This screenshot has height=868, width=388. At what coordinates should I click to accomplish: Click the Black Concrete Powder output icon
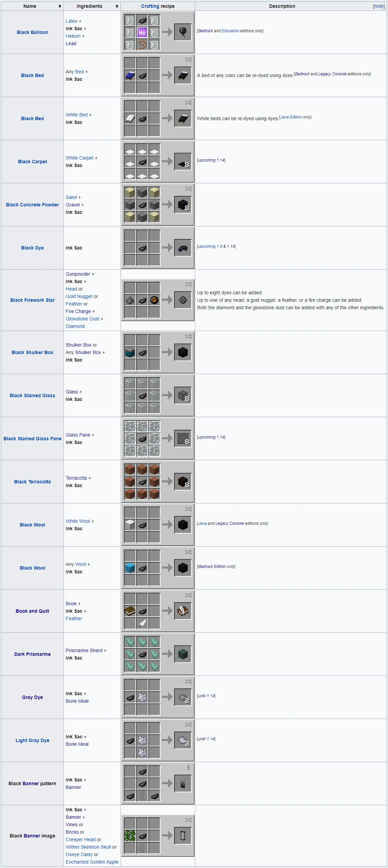click(183, 205)
